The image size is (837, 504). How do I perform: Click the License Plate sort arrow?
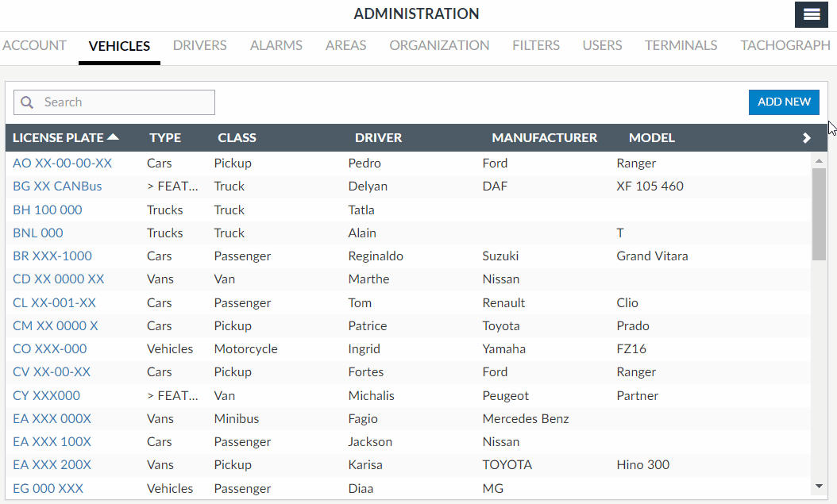pyautogui.click(x=113, y=137)
